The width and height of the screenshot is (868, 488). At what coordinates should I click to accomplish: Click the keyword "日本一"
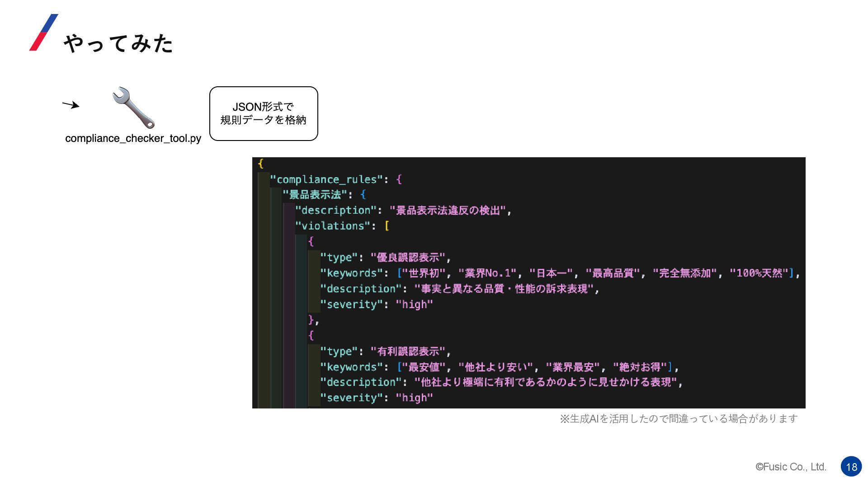click(x=551, y=273)
